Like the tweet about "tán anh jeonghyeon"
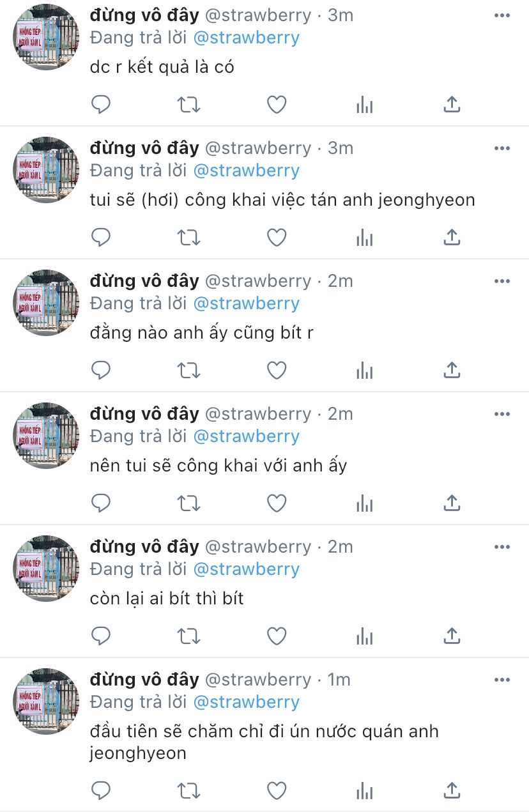Viewport: 529px width, 812px height. (276, 237)
